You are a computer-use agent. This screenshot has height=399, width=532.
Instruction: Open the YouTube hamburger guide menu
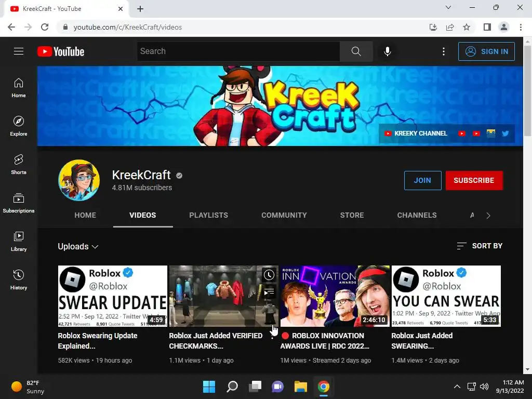(x=19, y=51)
